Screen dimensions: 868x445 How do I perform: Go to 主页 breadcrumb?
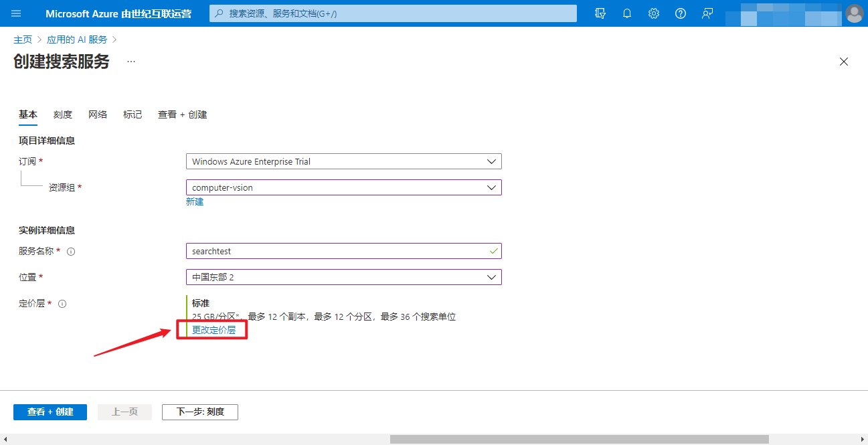[23, 39]
